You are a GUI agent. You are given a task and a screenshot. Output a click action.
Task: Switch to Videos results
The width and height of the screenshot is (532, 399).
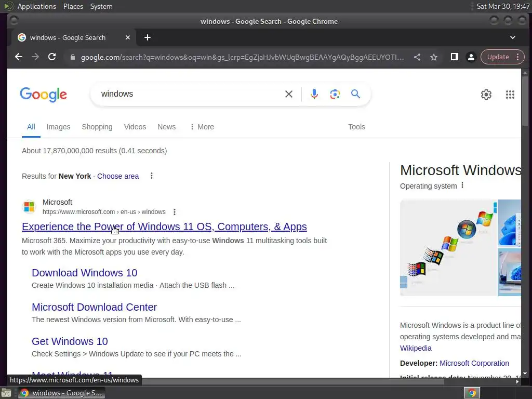click(135, 127)
